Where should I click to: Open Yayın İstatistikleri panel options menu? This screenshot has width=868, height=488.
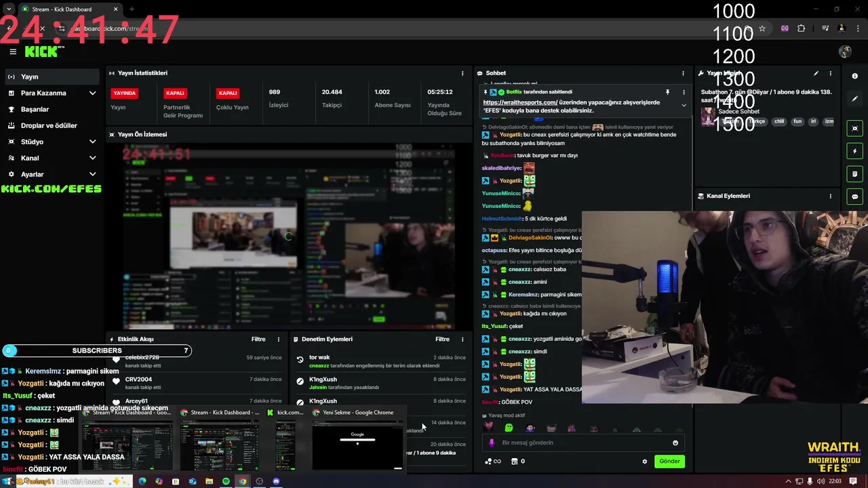coord(462,73)
